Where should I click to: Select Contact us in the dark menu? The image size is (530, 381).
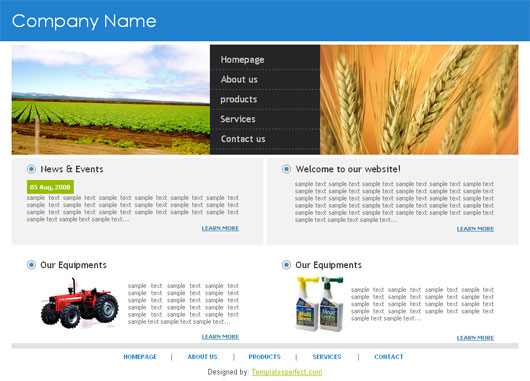pos(243,139)
